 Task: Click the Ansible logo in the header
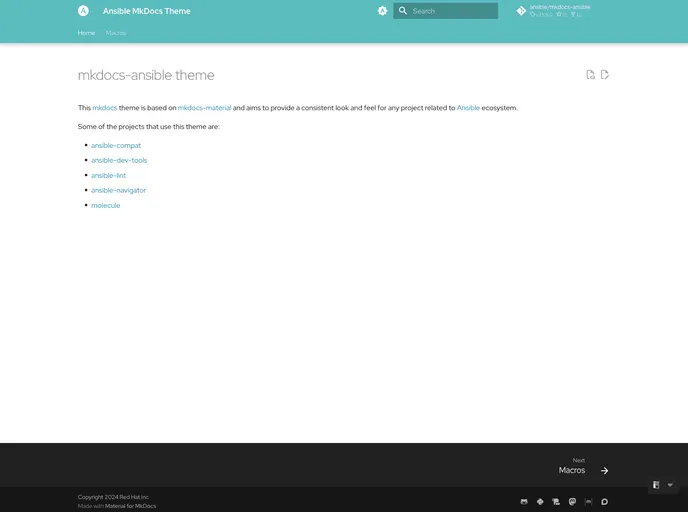tap(83, 11)
